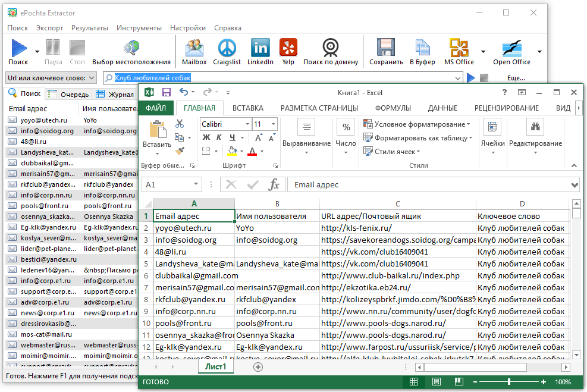This screenshot has height=392, width=587.
Task: Open Excel cell borders icon
Action: pos(206,151)
